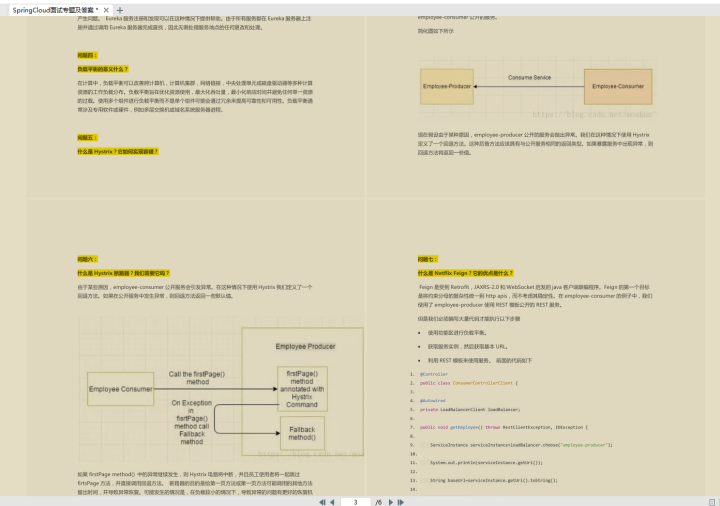This screenshot has width=720, height=506.
Task: Click the 'Call the firstPage() method' label
Action: point(197,378)
